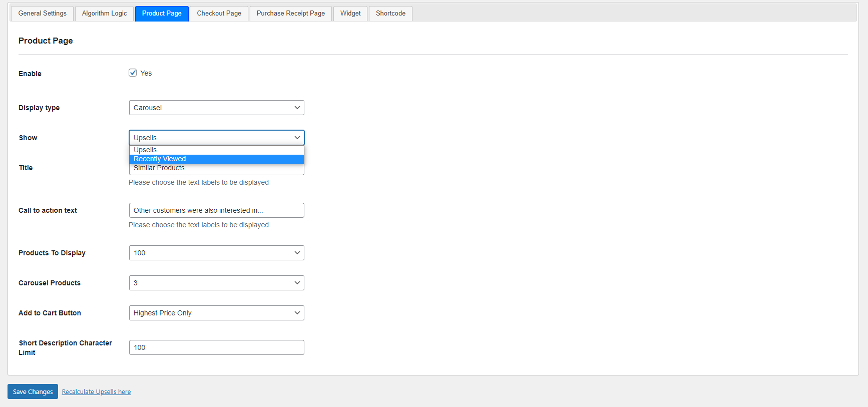Expand the Display type Carousel dropdown

click(x=217, y=108)
